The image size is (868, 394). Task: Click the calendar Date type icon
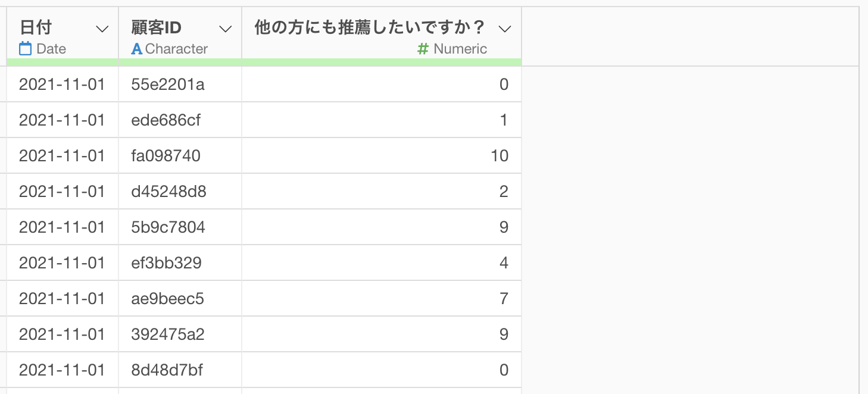pyautogui.click(x=25, y=49)
